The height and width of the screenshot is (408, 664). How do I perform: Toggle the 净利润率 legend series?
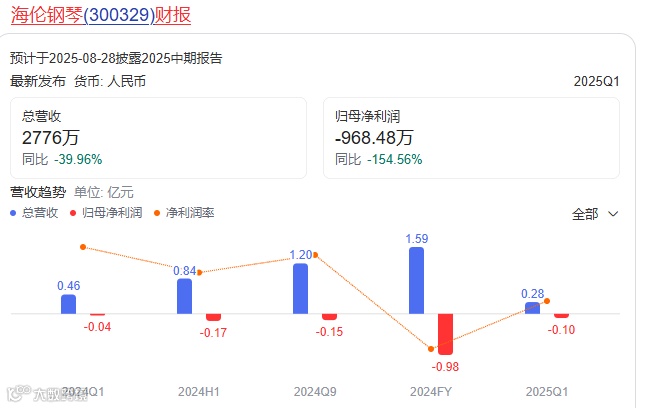[184, 213]
